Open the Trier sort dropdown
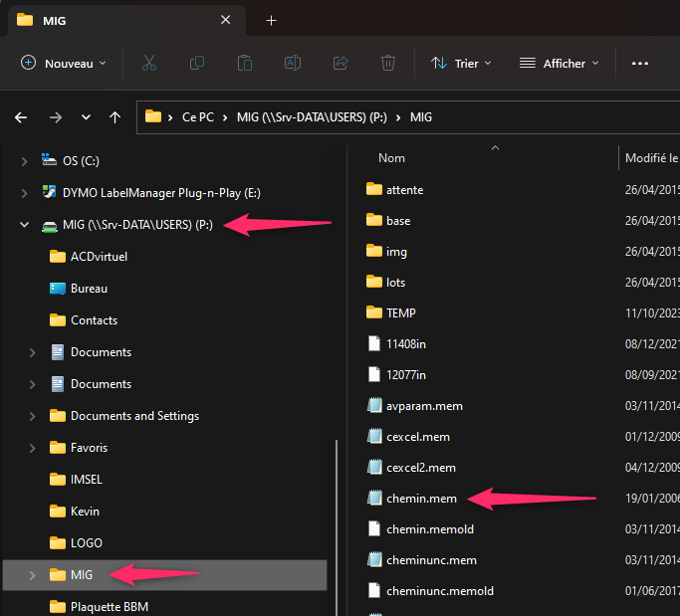680x616 pixels. [x=461, y=63]
